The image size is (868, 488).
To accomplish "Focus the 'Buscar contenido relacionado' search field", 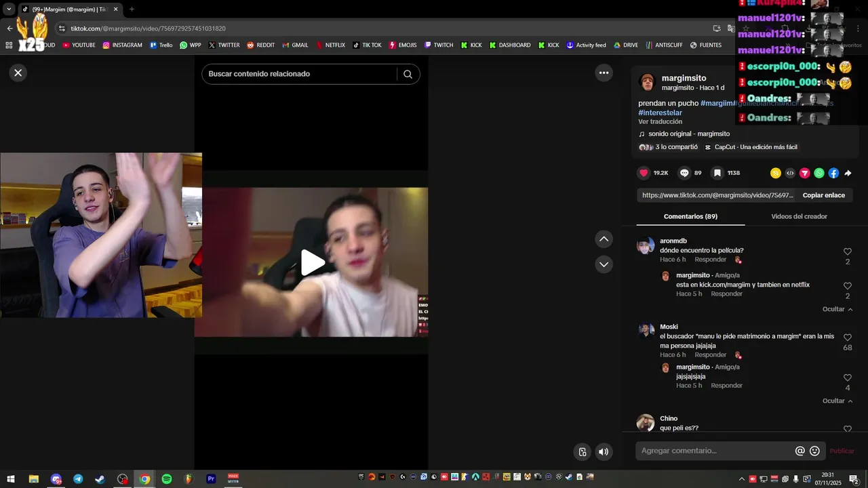I will 298,74.
